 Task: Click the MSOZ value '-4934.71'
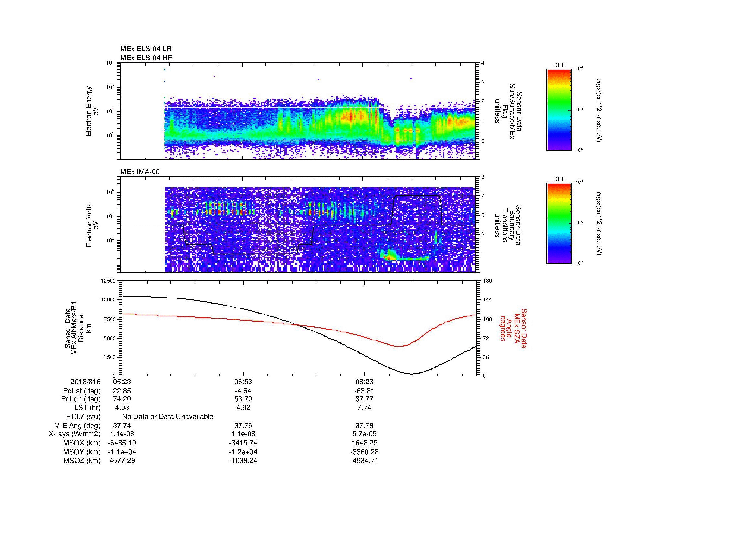(365, 461)
